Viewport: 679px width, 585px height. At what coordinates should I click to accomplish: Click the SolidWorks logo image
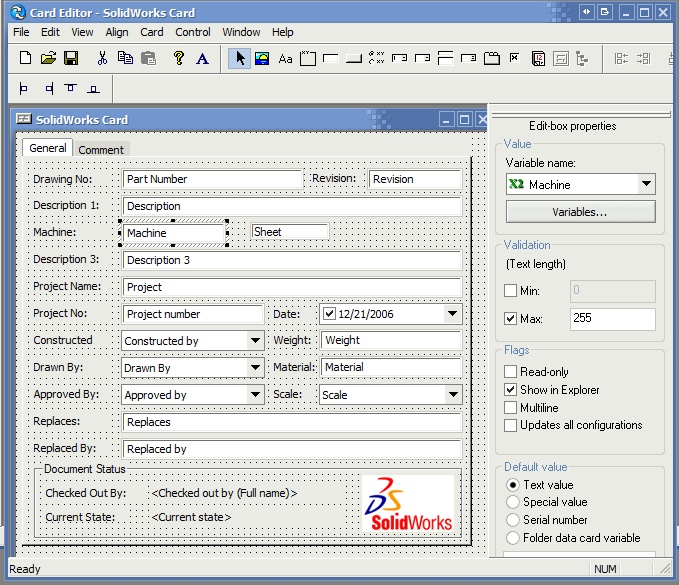(408, 503)
